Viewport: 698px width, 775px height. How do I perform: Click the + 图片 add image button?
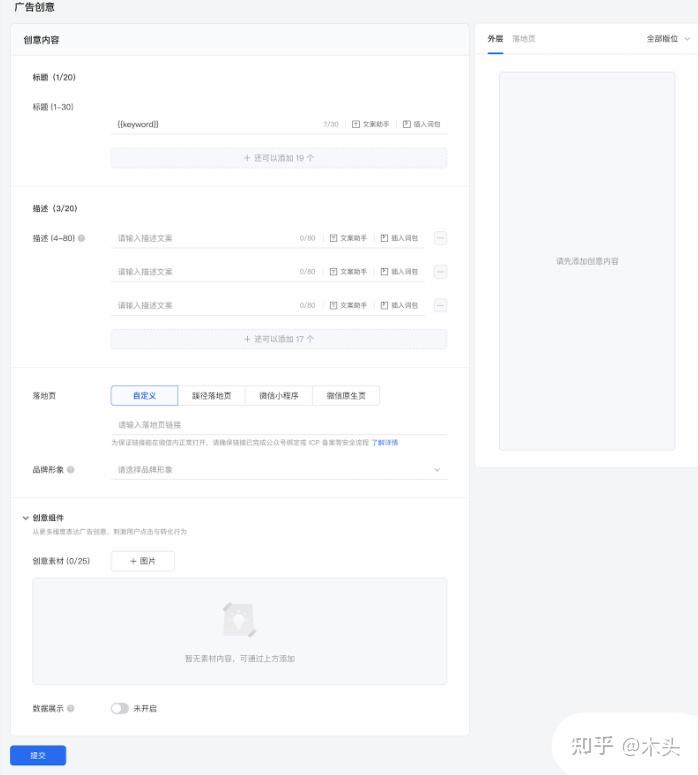point(142,561)
